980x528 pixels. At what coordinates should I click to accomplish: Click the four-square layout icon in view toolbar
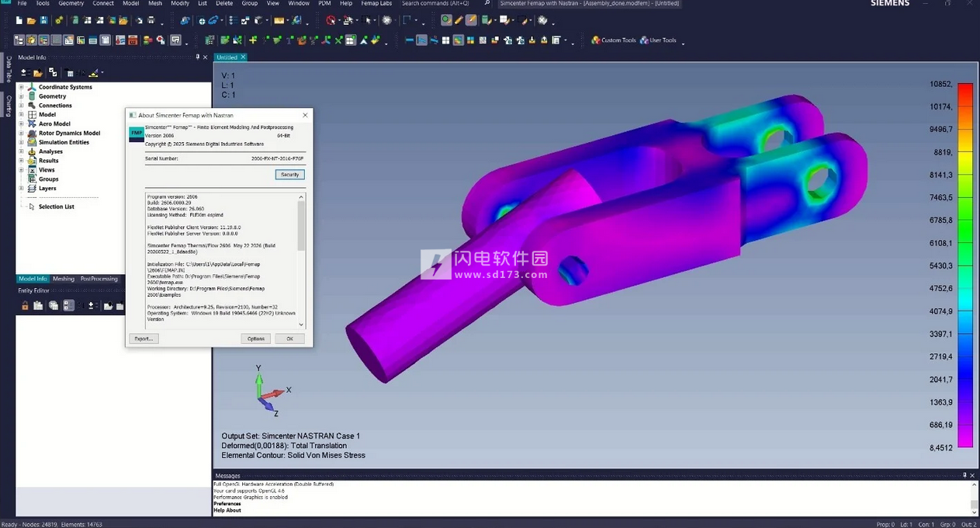(x=445, y=40)
